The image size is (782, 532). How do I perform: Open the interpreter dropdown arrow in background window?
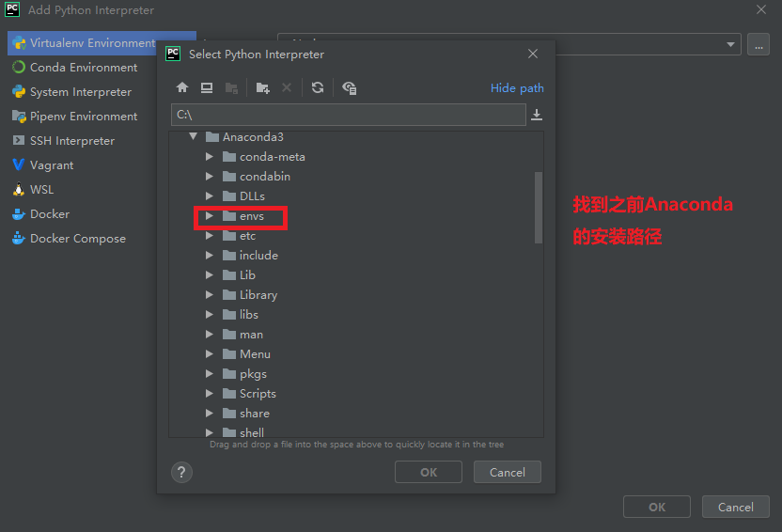730,44
